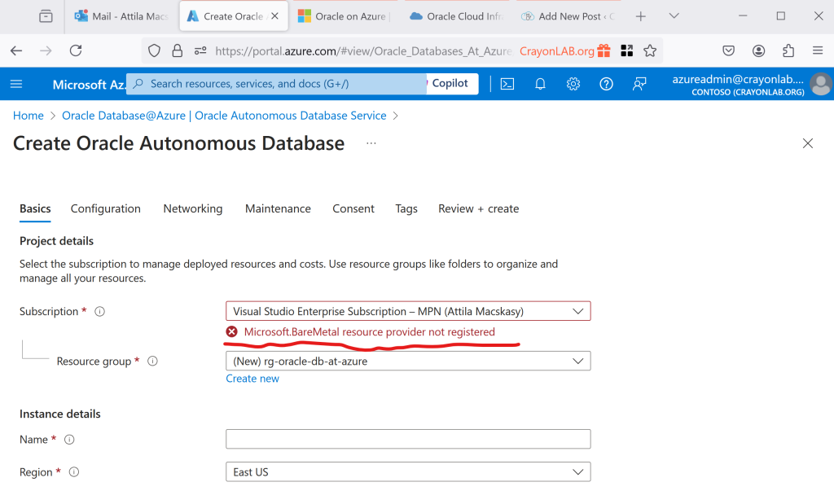Image resolution: width=834 pixels, height=504 pixels.
Task: Click the Create new resource group link
Action: (x=252, y=379)
